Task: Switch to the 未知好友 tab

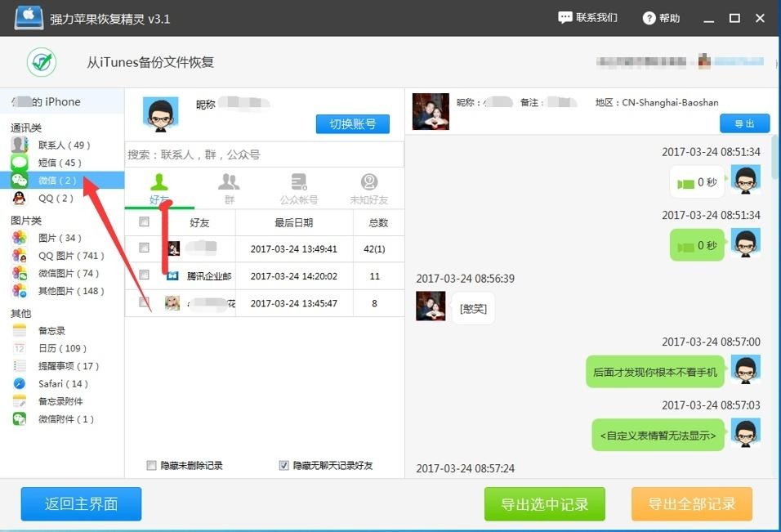Action: [x=368, y=186]
